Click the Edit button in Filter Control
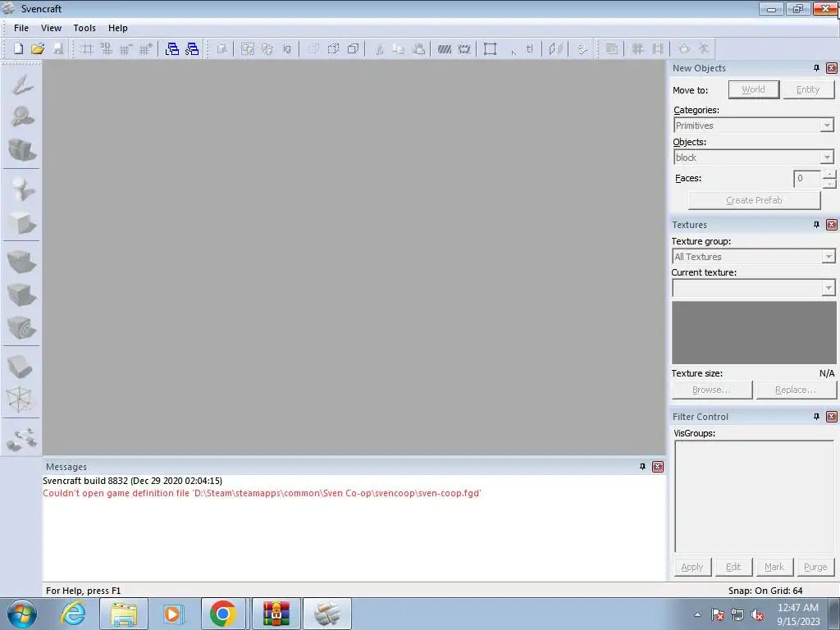 (733, 567)
